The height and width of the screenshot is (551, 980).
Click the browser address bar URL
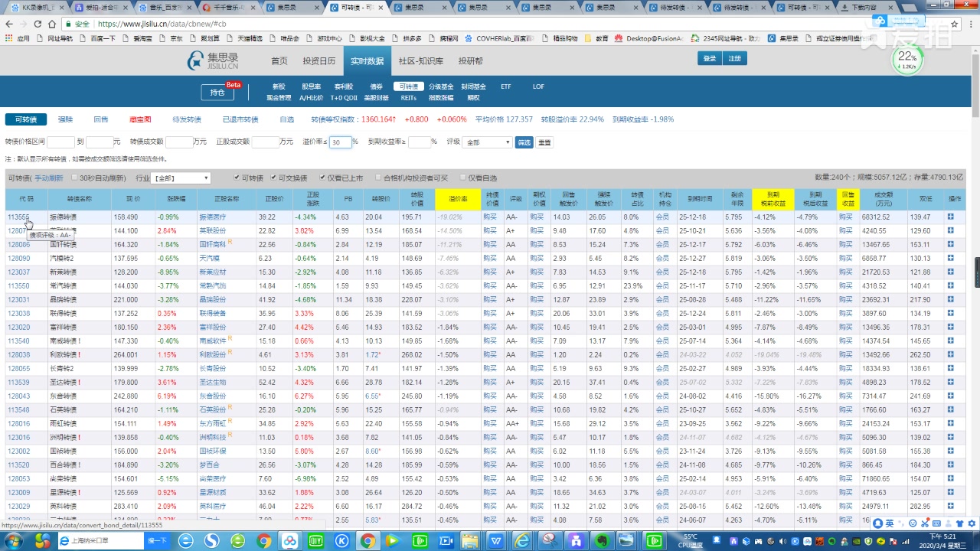click(161, 24)
